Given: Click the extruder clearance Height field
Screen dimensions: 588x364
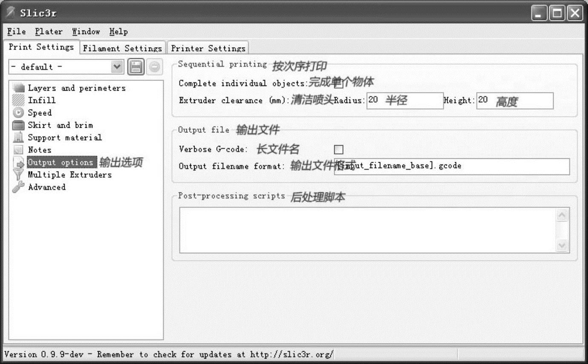Looking at the screenshot, I should click(515, 100).
